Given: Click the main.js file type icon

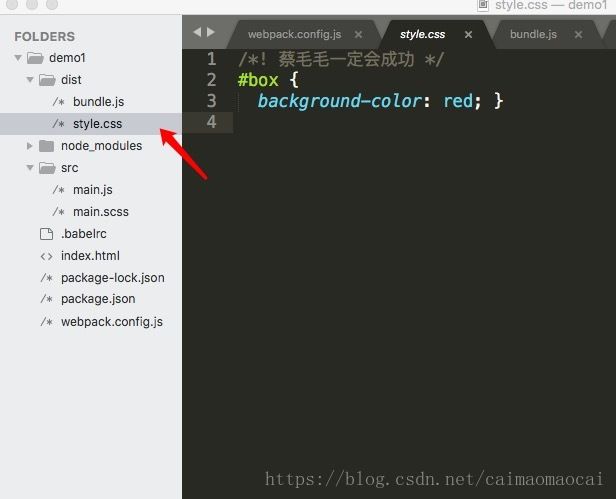Looking at the screenshot, I should click(x=59, y=190).
